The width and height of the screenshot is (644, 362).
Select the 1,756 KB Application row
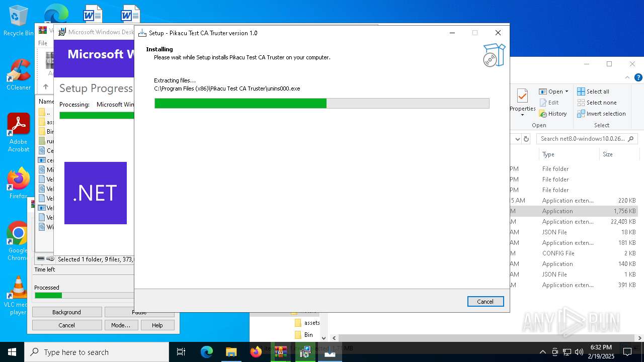(574, 211)
